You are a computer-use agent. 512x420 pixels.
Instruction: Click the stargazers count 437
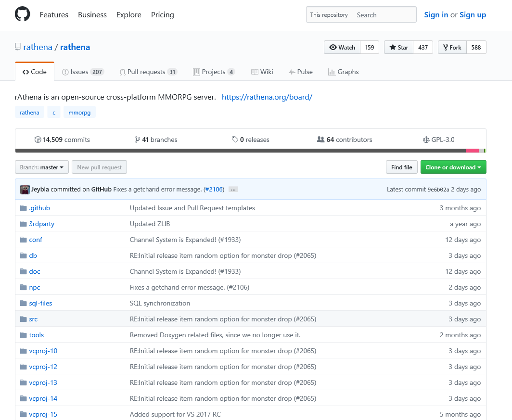point(423,47)
